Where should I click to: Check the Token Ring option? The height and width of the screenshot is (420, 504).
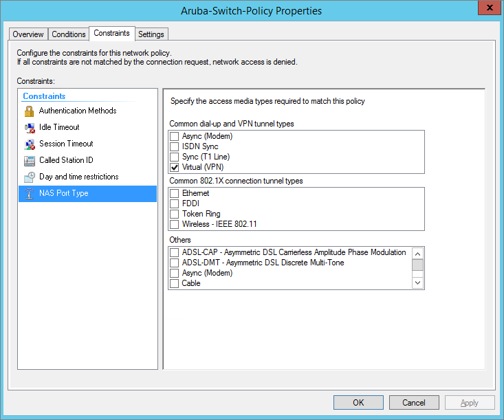coord(174,214)
